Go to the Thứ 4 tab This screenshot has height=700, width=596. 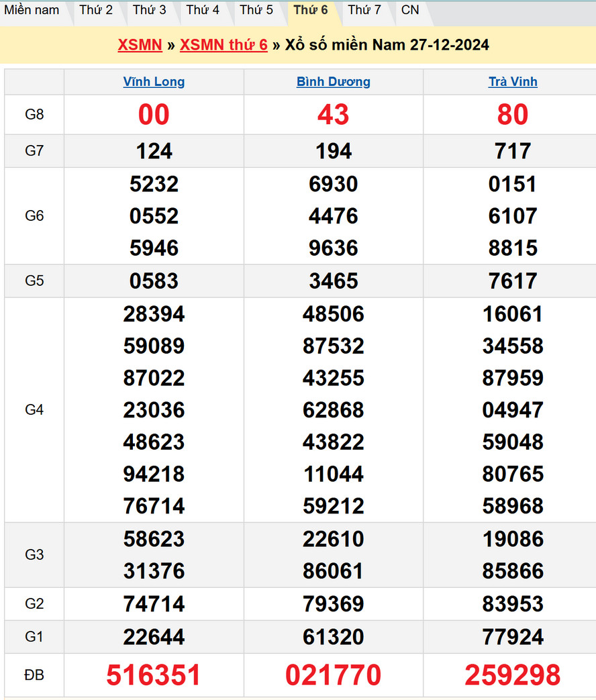(x=203, y=10)
